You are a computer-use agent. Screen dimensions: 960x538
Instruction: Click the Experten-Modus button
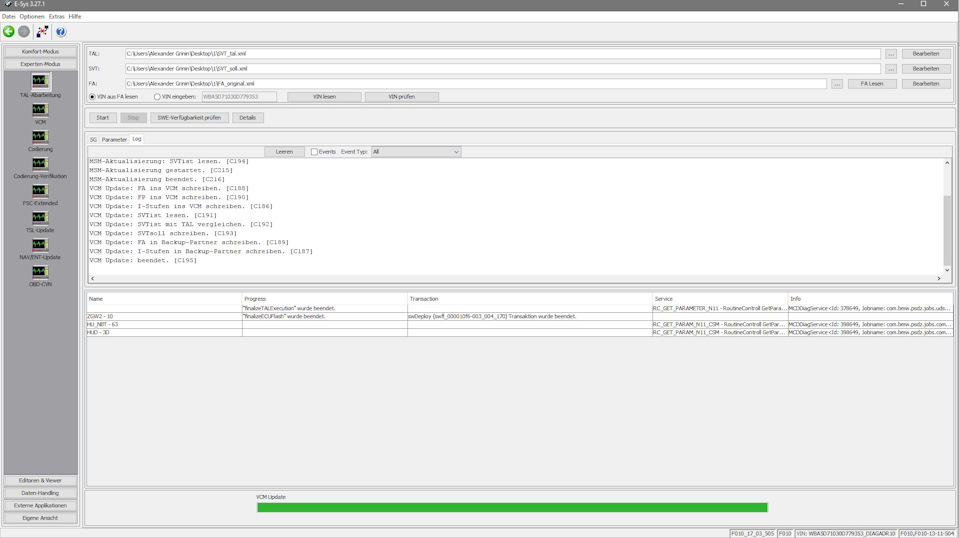point(40,64)
